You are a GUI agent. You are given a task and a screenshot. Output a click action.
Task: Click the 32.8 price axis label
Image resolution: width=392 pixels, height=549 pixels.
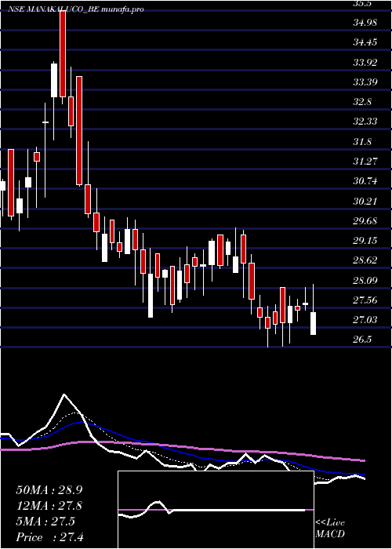(362, 102)
